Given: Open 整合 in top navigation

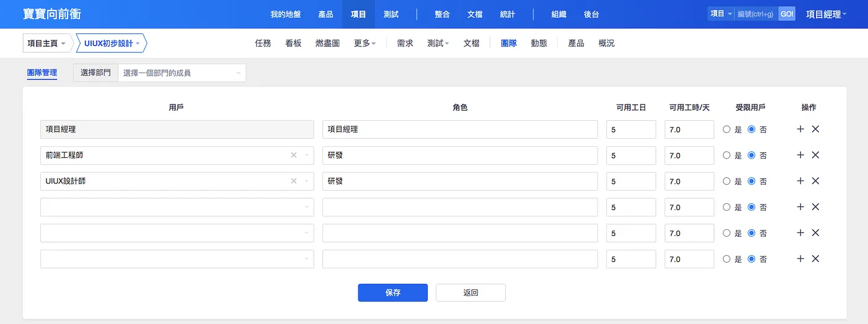Looking at the screenshot, I should point(442,14).
